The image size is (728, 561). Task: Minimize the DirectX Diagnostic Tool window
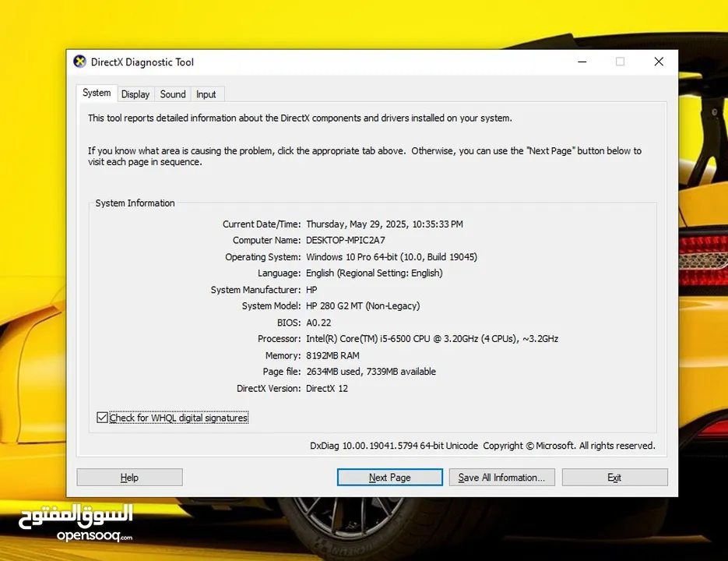(x=582, y=62)
